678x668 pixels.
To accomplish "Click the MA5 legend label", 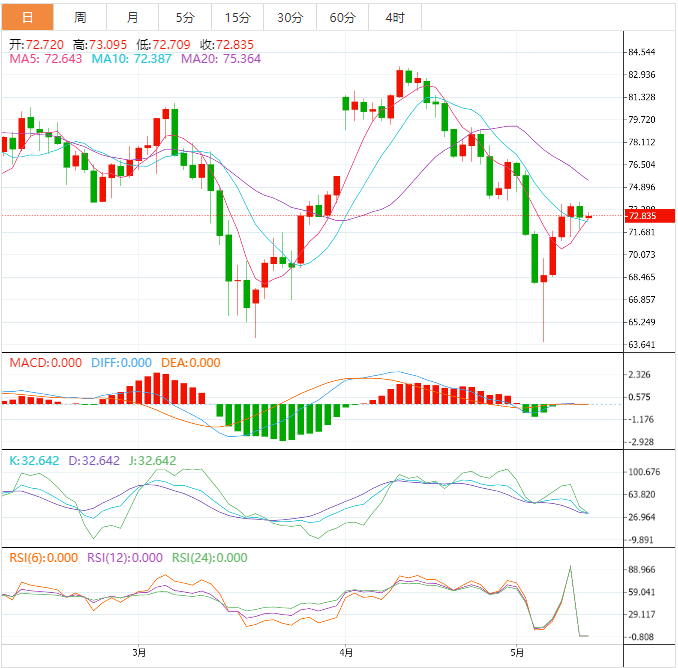I will click(x=45, y=59).
